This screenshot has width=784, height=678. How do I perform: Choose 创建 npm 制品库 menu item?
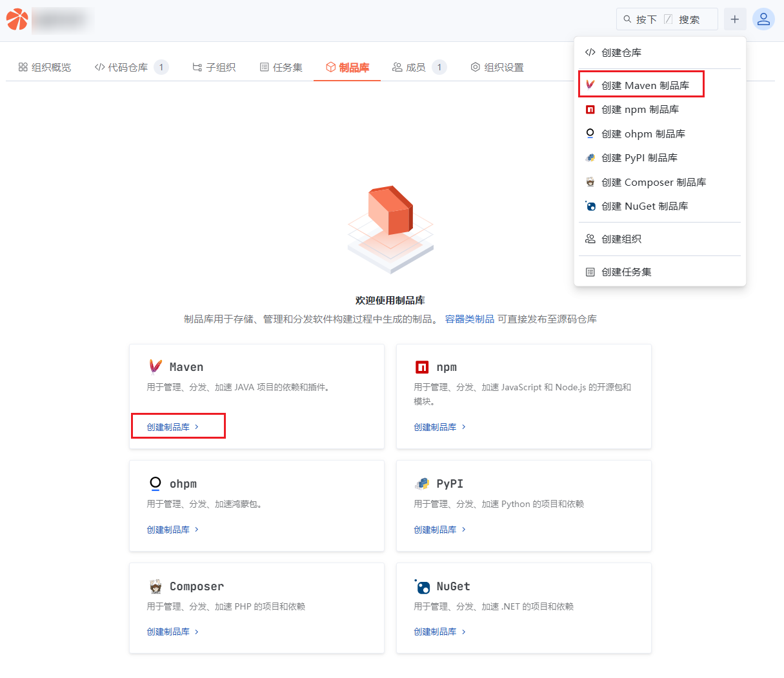[x=660, y=110]
